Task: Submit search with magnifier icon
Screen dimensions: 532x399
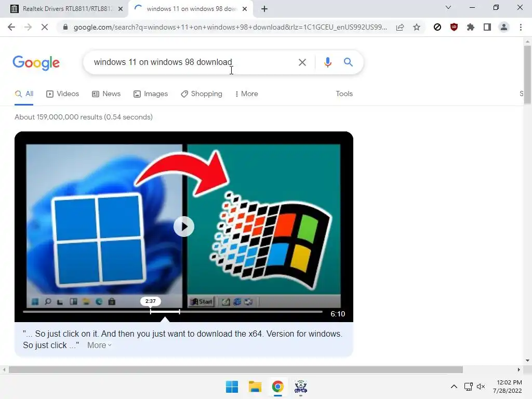Action: click(348, 62)
